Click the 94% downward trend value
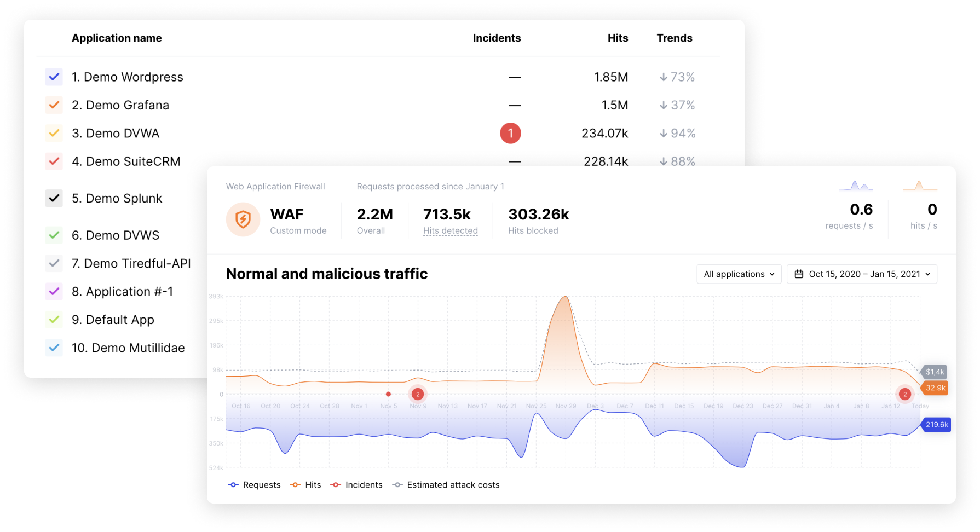The height and width of the screenshot is (532, 980). (x=677, y=134)
